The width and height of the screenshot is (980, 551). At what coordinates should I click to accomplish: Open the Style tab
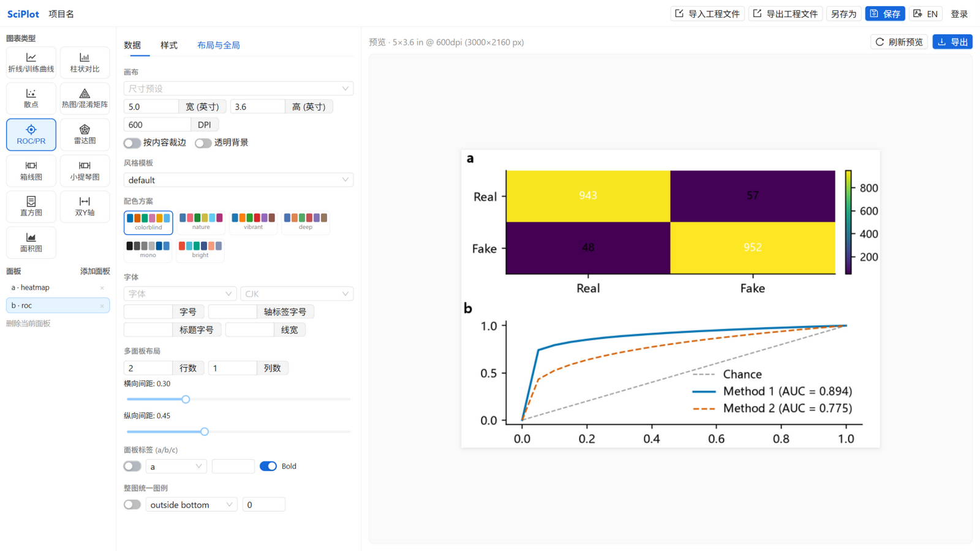click(x=169, y=45)
